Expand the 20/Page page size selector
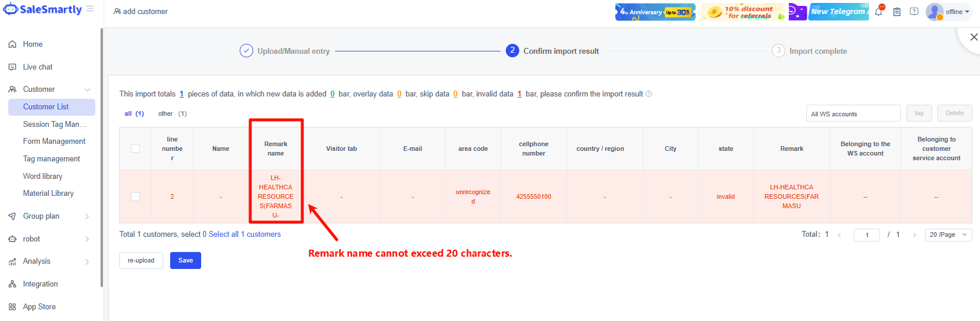 (948, 234)
